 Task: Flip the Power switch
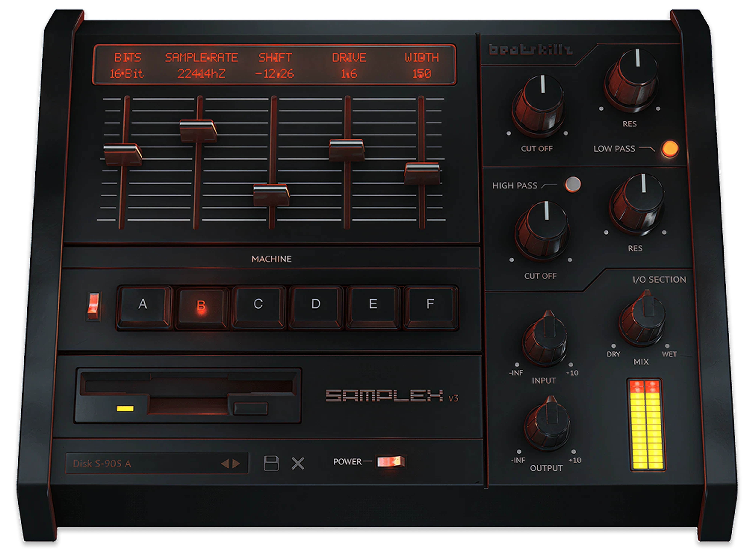point(391,461)
